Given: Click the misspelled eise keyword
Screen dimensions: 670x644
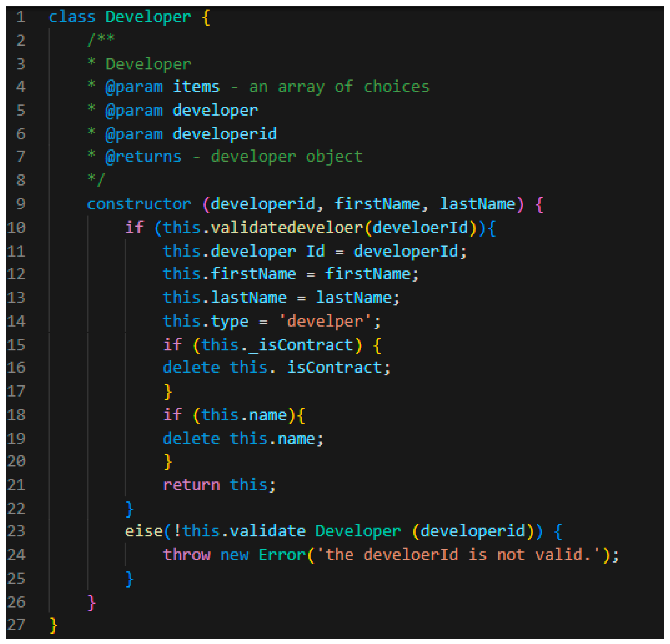Looking at the screenshot, I should tap(144, 531).
